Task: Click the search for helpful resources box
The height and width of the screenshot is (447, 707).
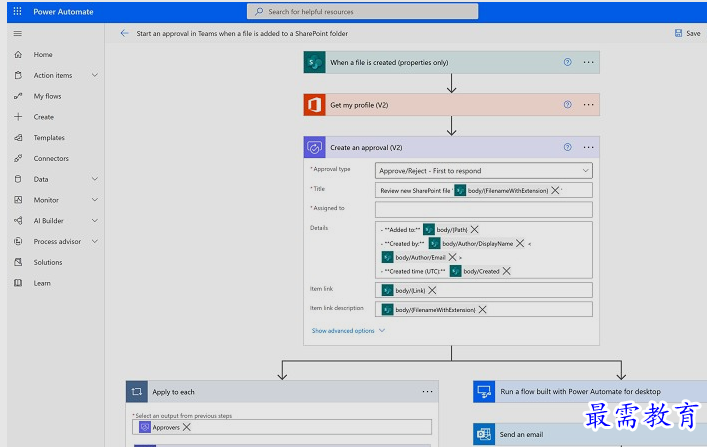Action: coord(363,11)
